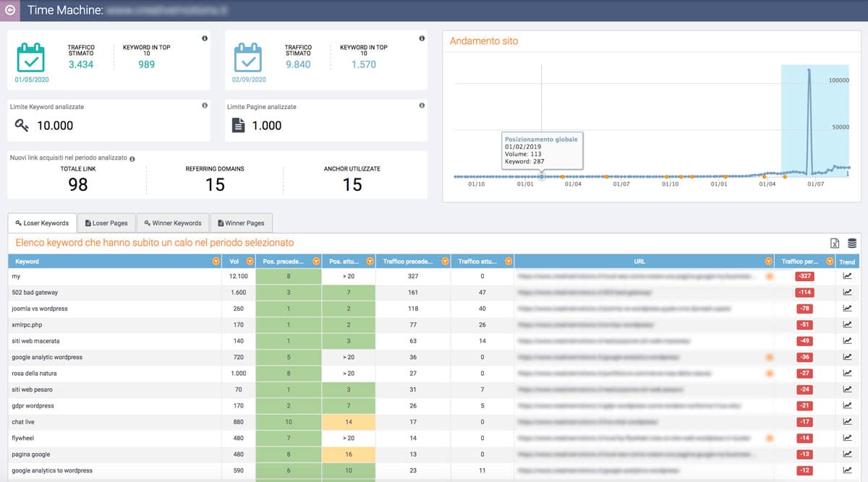Open trend chart for google analytic wordpress

pyautogui.click(x=847, y=357)
